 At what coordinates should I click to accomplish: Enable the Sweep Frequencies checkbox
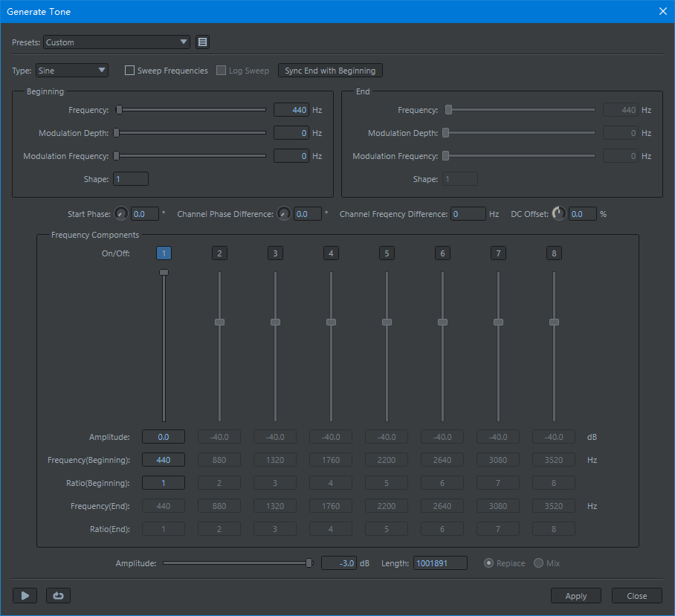[x=130, y=71]
